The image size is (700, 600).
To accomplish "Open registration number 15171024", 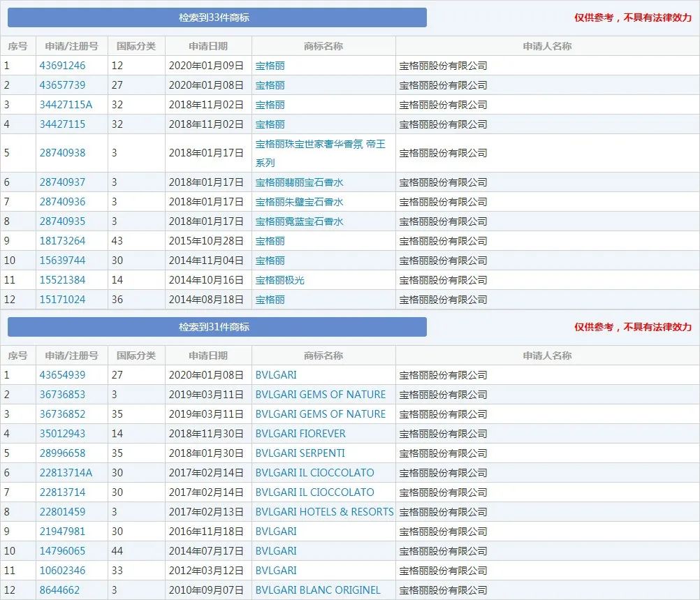I will 62,300.
